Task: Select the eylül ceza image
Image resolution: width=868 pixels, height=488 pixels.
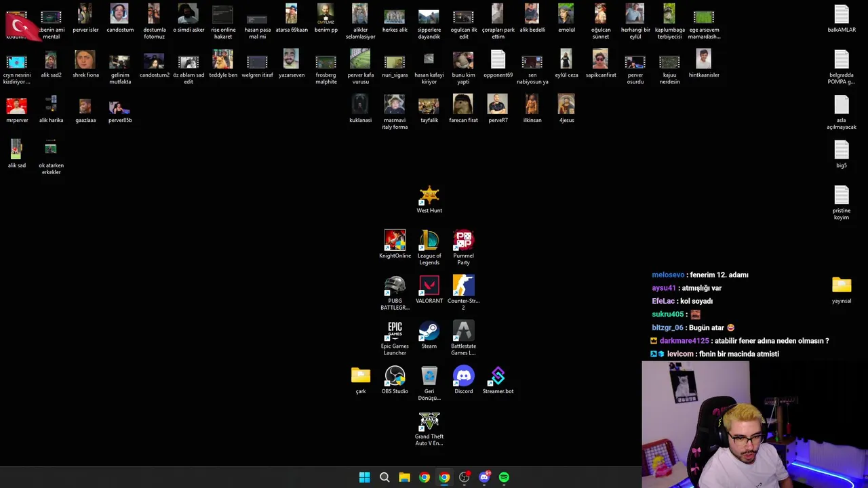Action: tap(566, 64)
